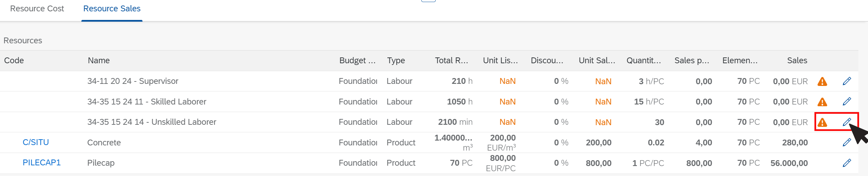
Task: Select '34-35 15 24 14 - Unskilled Laborer' cell
Action: pos(152,122)
